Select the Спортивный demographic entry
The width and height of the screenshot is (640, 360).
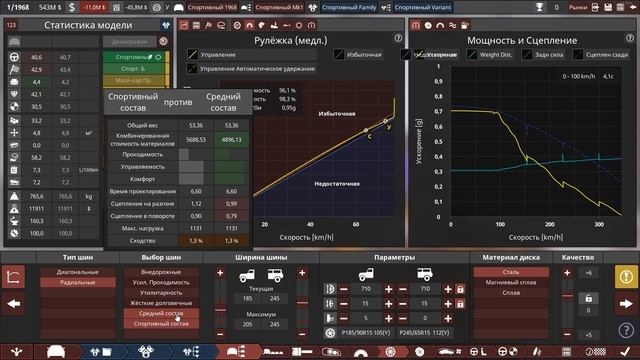point(134,57)
